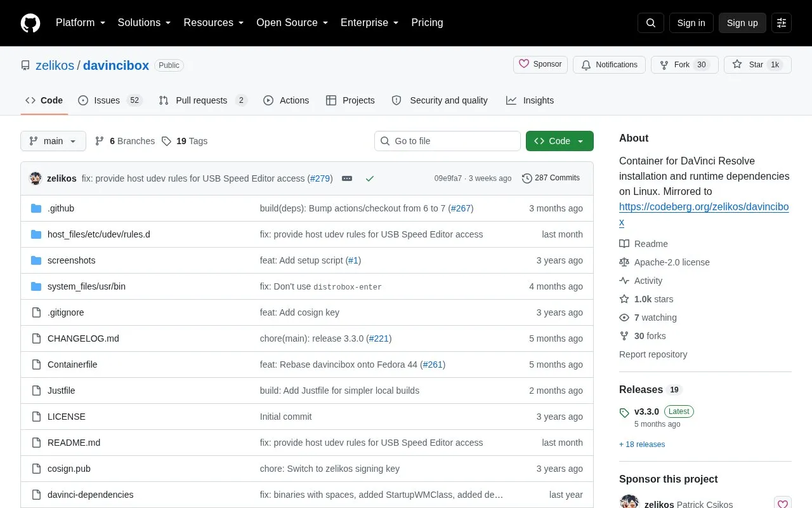Star the davincibox repository

pos(757,65)
